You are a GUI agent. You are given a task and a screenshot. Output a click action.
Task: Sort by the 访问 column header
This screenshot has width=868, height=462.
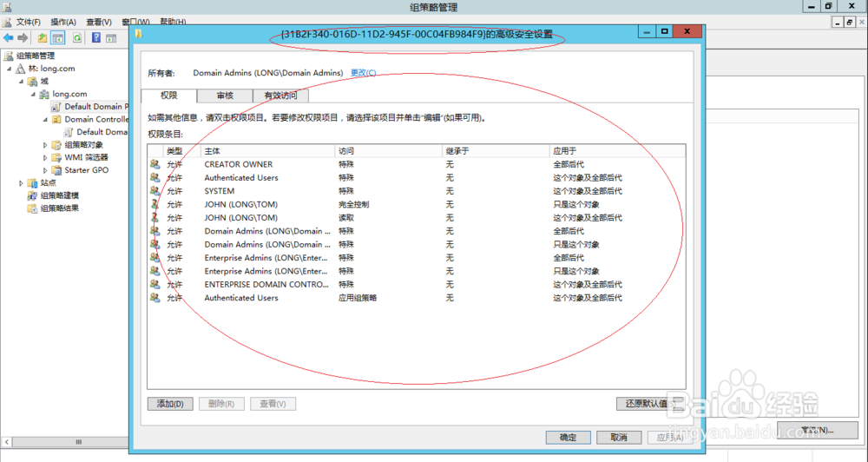click(x=389, y=151)
